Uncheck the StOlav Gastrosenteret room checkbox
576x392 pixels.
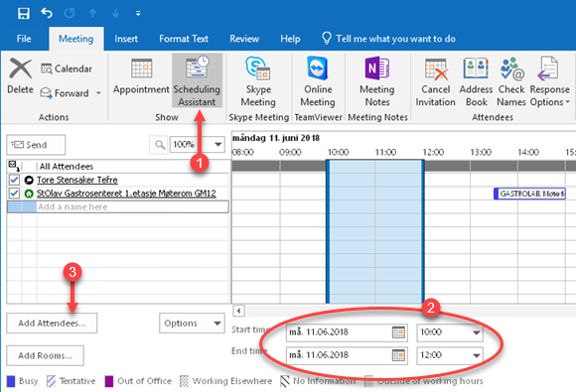coord(14,194)
